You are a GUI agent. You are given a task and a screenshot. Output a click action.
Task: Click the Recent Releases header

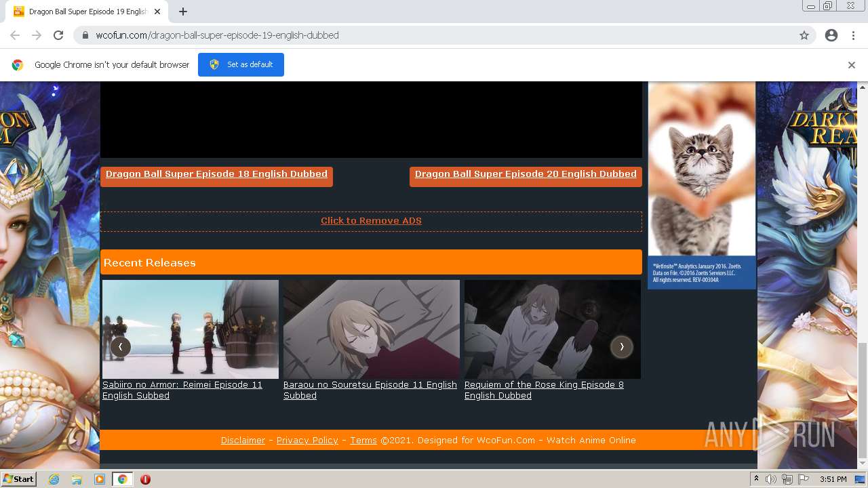[371, 262]
